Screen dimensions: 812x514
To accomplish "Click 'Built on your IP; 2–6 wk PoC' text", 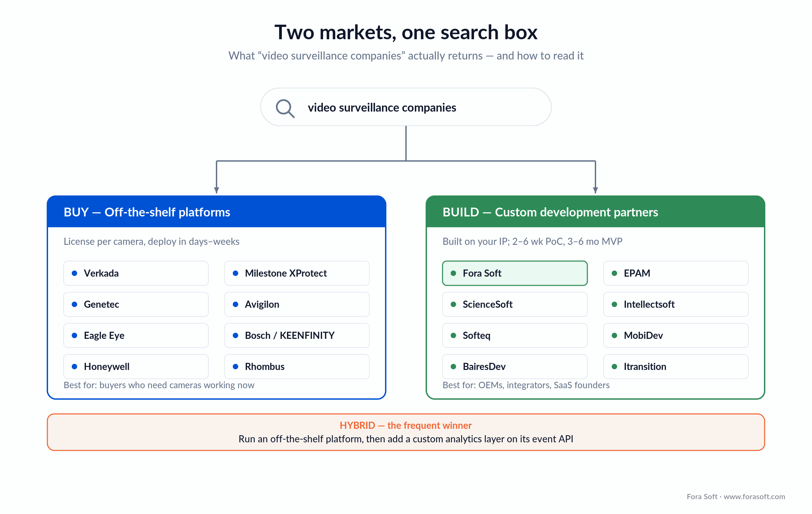I will click(533, 241).
